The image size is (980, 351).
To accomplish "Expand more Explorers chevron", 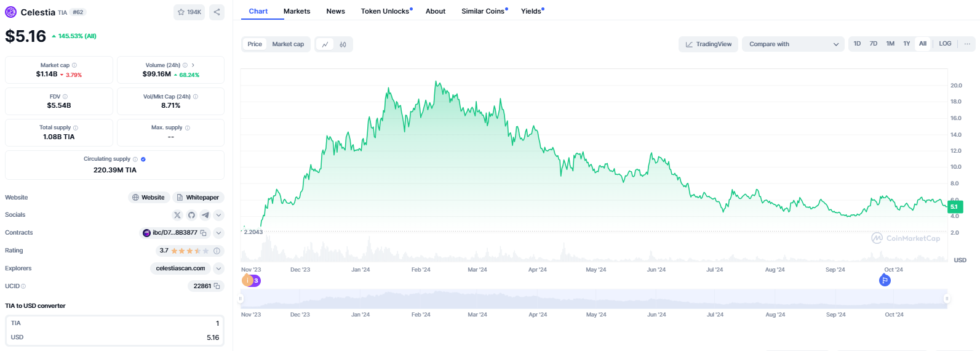I will 218,268.
